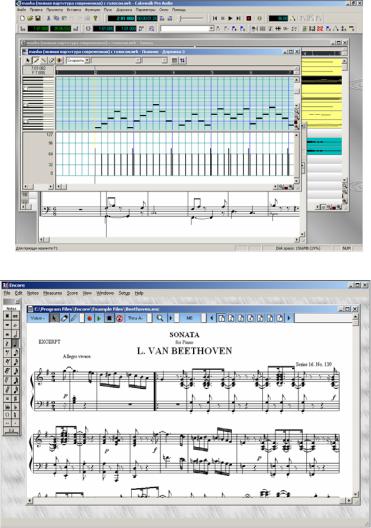Viewport: 371px width, 528px height.
Task: Rewind to start in Cakewalk transport
Action: click(x=215, y=18)
